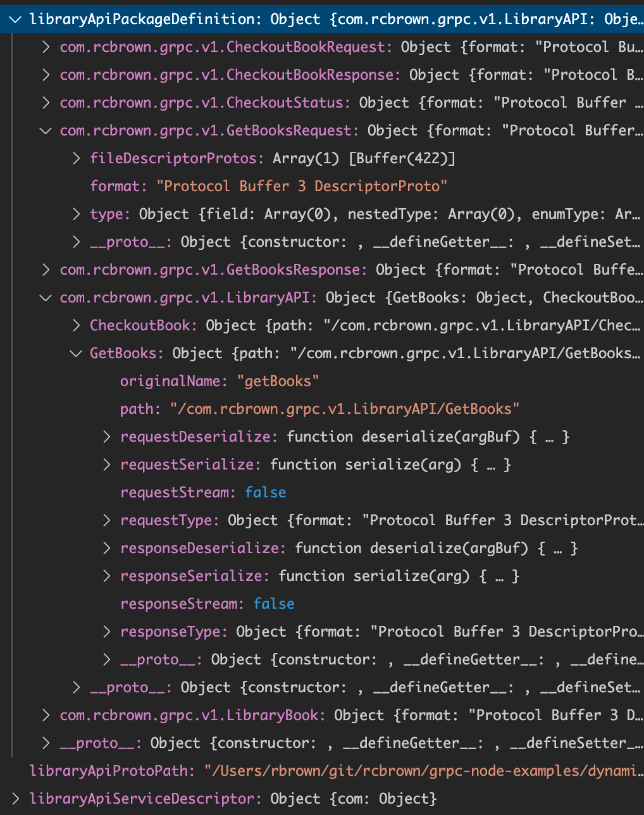Image resolution: width=644 pixels, height=815 pixels.
Task: Collapse the GetBooks method node
Action: (x=76, y=353)
